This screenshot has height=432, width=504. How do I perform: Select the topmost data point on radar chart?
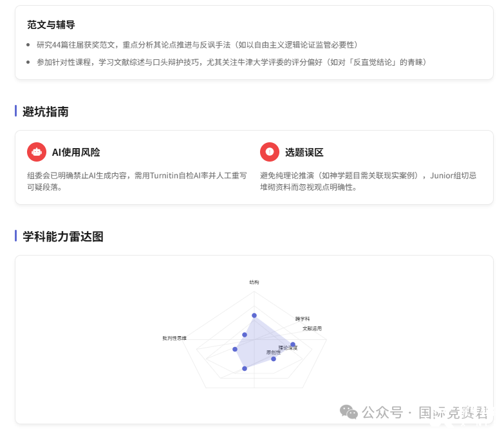[254, 315]
